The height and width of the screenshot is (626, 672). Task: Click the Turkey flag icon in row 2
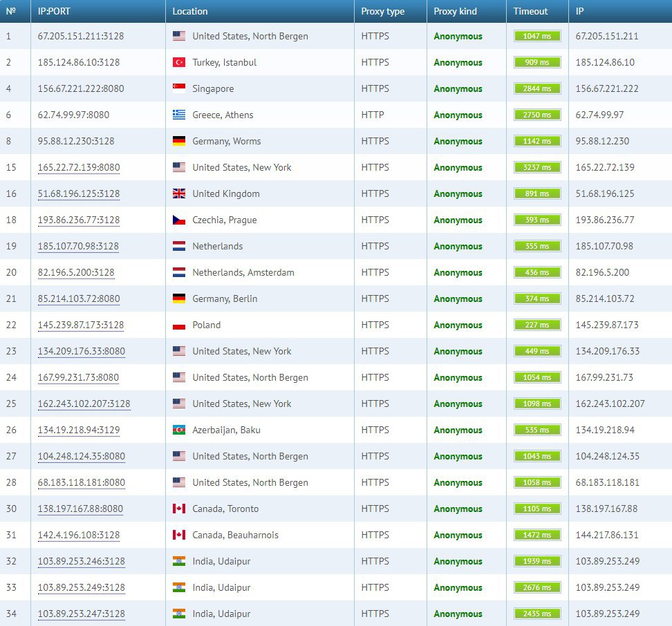tap(178, 62)
